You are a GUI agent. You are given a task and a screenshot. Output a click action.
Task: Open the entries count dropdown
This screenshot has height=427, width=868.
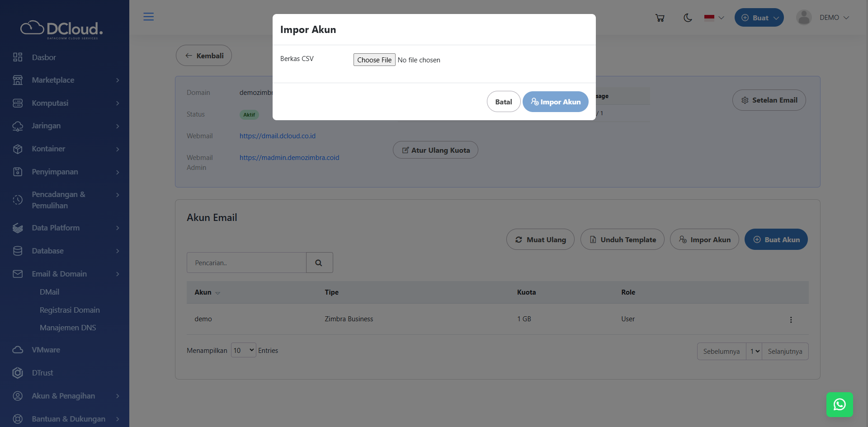(x=243, y=350)
